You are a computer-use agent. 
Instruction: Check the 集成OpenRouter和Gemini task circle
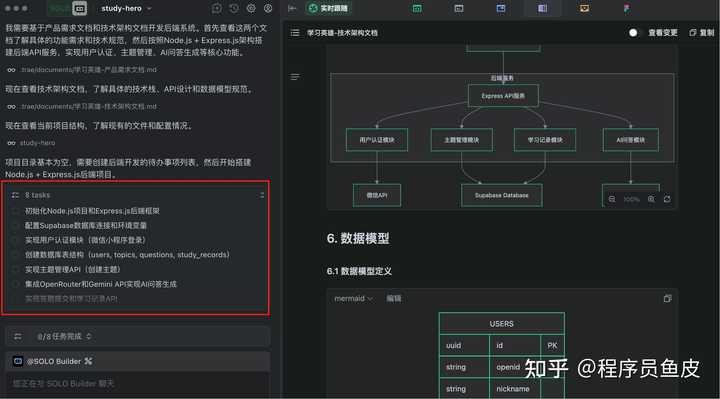[x=16, y=284]
